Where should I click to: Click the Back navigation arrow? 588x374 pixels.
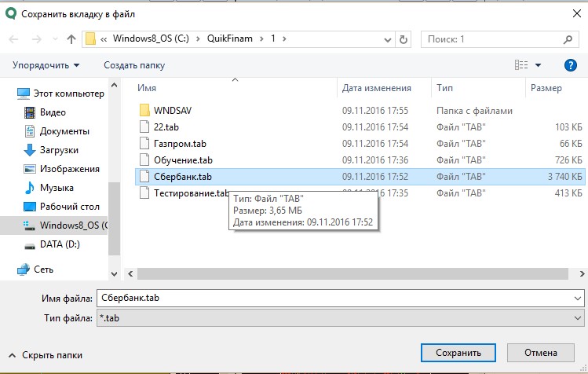point(13,38)
